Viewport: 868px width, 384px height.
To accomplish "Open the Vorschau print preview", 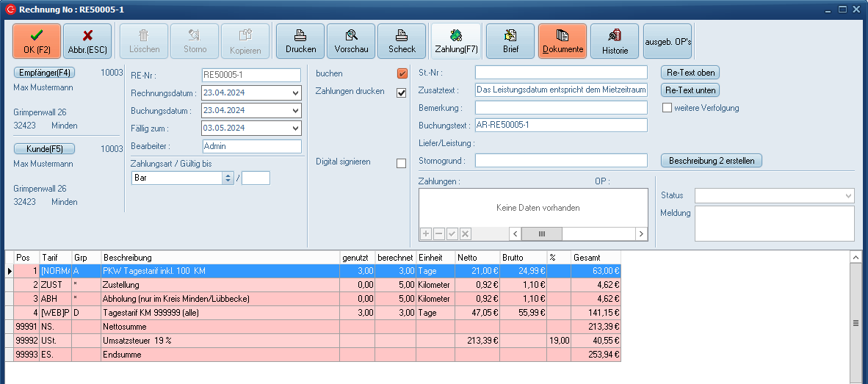I will tap(351, 41).
